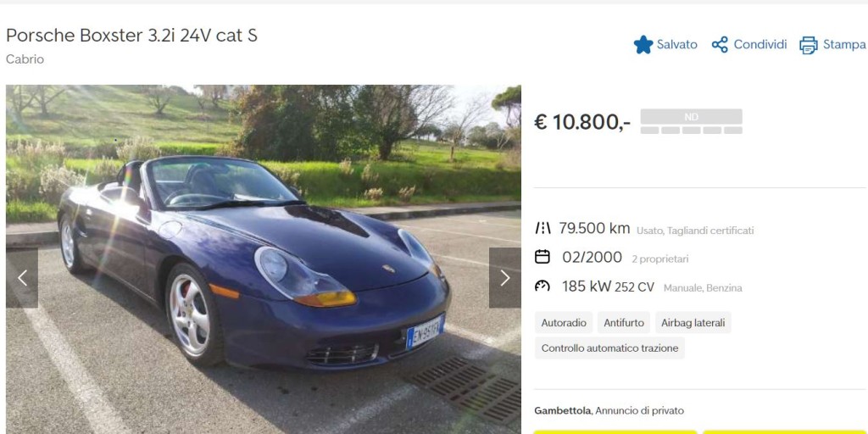868x434 pixels.
Task: Select the Antifurto feature tag
Action: coord(624,323)
